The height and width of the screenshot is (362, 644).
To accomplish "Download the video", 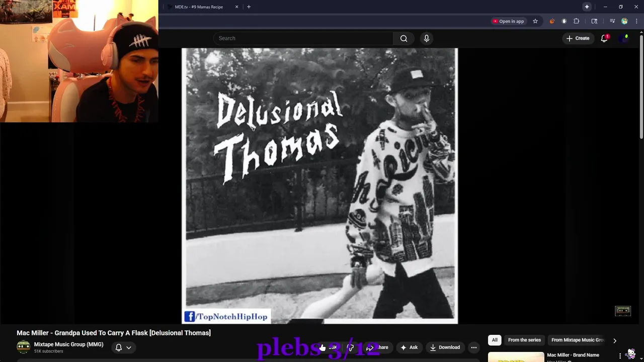I will coord(445,347).
